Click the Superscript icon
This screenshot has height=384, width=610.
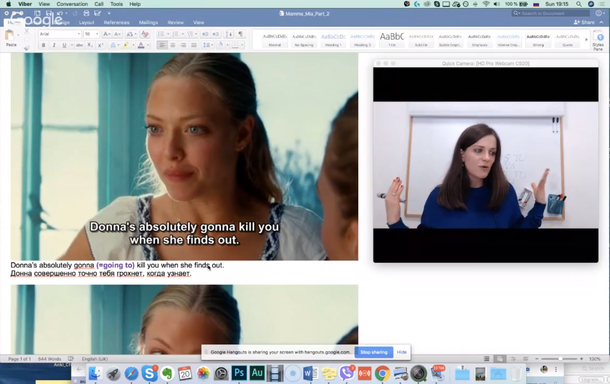101,46
